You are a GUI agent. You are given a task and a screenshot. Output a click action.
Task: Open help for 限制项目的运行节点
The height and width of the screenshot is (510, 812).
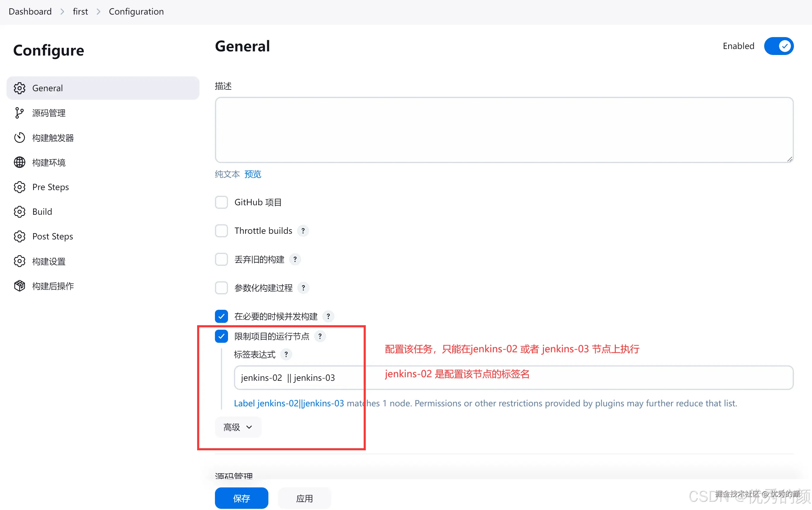320,336
